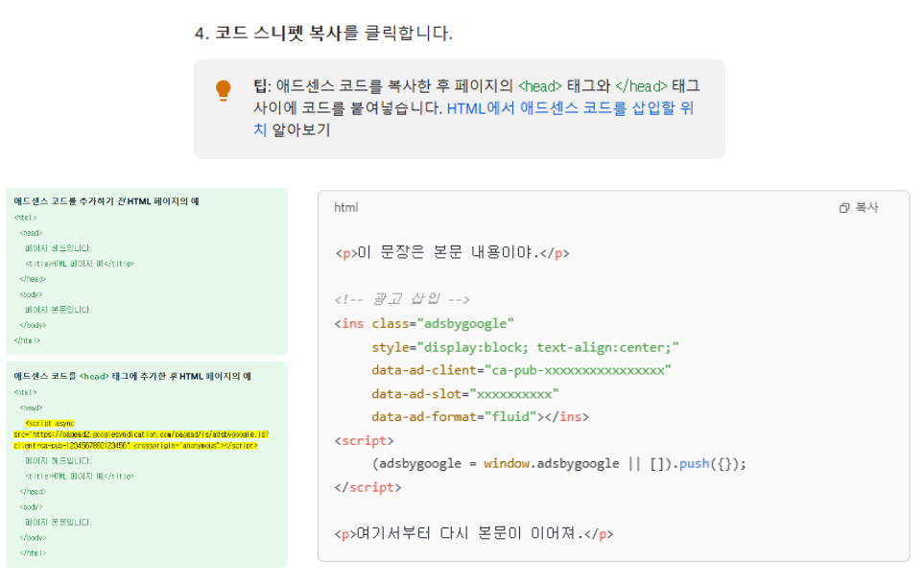
Task: Click the green <head> tag in the tip
Action: tap(540, 86)
